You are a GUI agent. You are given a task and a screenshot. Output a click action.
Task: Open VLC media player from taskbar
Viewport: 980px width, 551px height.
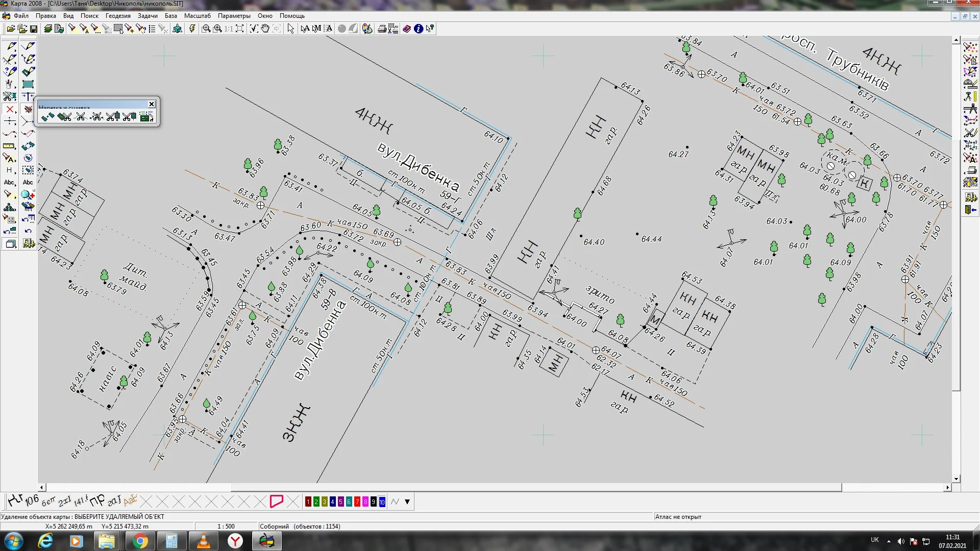[x=204, y=541]
